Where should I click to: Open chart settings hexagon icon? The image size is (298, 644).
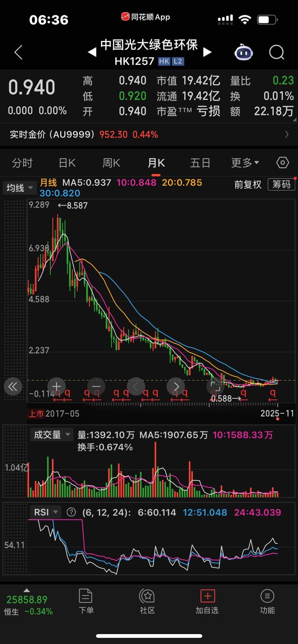point(283,163)
